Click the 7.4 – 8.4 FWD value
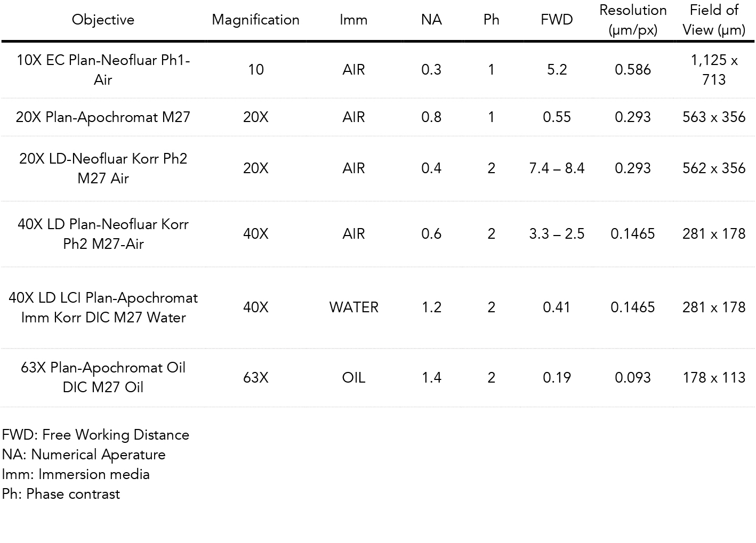The image size is (756, 543). pyautogui.click(x=557, y=168)
